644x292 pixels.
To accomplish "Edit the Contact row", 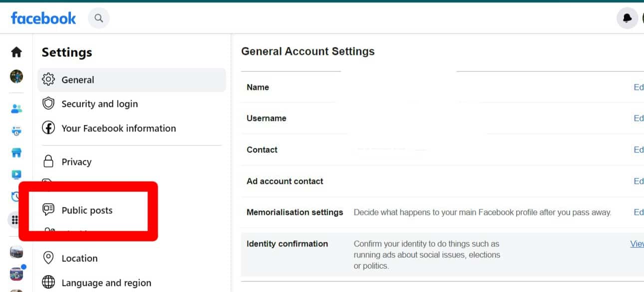I will pos(639,149).
